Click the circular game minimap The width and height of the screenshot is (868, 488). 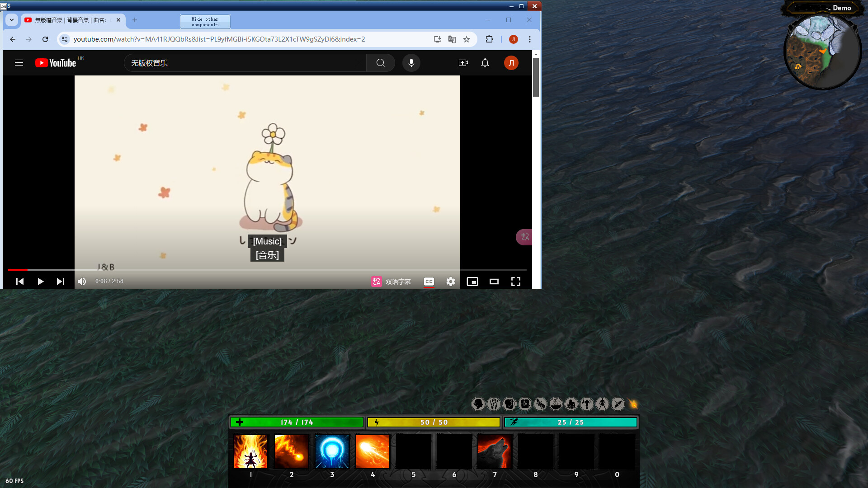822,51
